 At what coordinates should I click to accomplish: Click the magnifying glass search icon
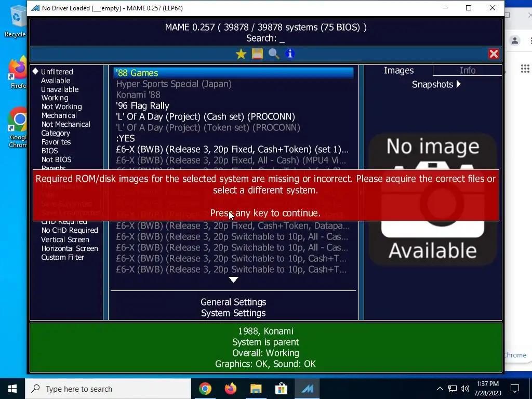click(x=274, y=54)
